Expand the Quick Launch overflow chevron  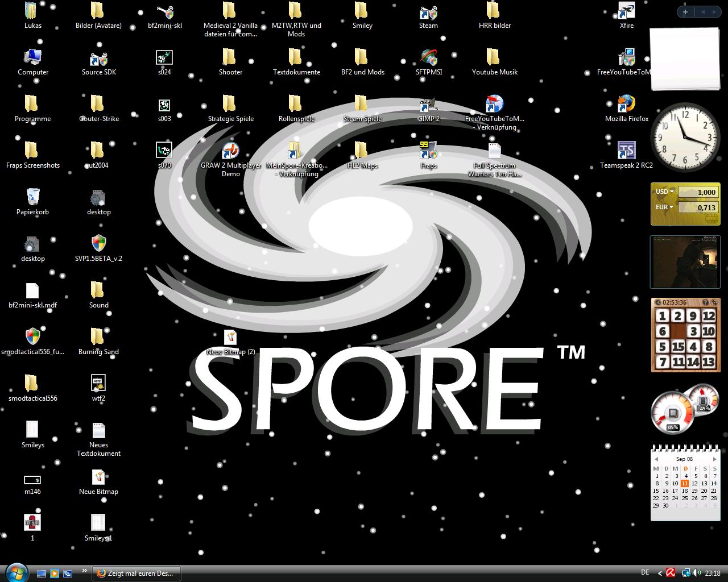pos(85,571)
